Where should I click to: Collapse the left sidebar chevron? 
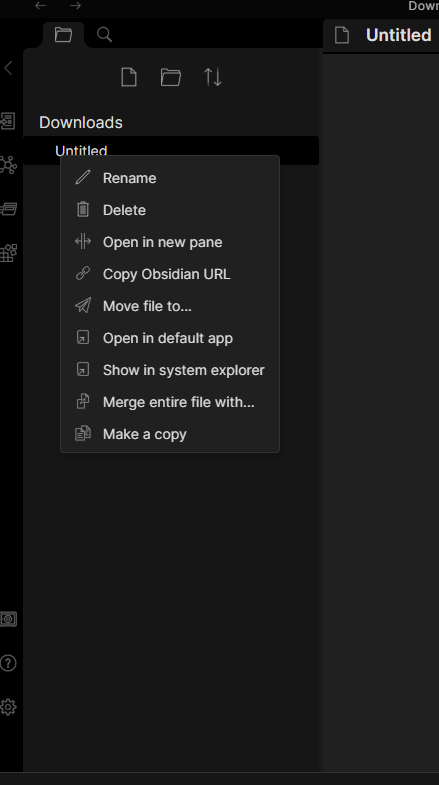(8, 68)
